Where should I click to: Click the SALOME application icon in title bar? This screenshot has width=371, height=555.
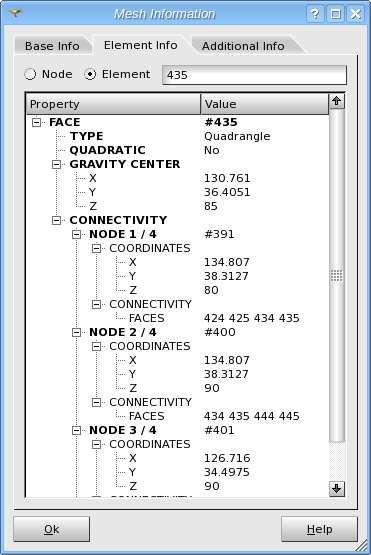15,13
